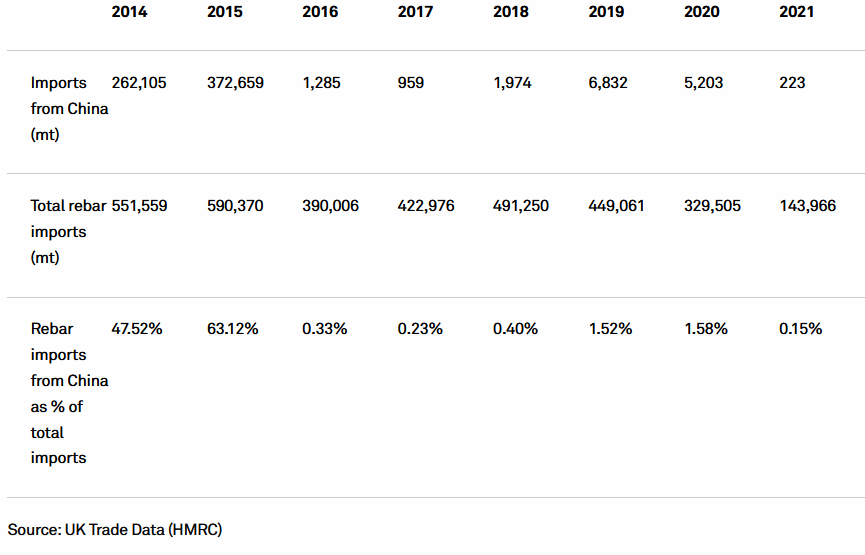The width and height of the screenshot is (865, 555).
Task: Click the 372,659 cell under 2015
Action: tap(235, 83)
